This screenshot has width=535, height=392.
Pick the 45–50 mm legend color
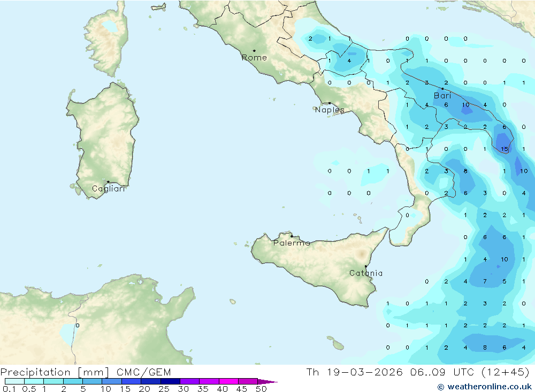coord(248,381)
